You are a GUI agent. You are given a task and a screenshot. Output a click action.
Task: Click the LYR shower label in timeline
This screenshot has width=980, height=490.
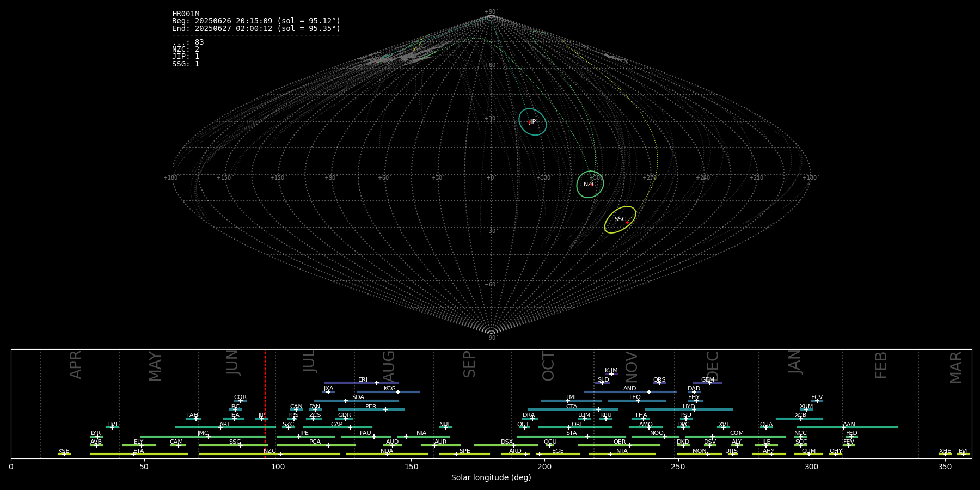(96, 433)
